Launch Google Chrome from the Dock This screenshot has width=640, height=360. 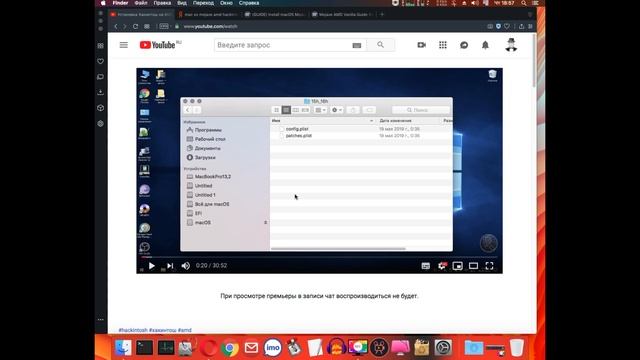[x=230, y=348]
